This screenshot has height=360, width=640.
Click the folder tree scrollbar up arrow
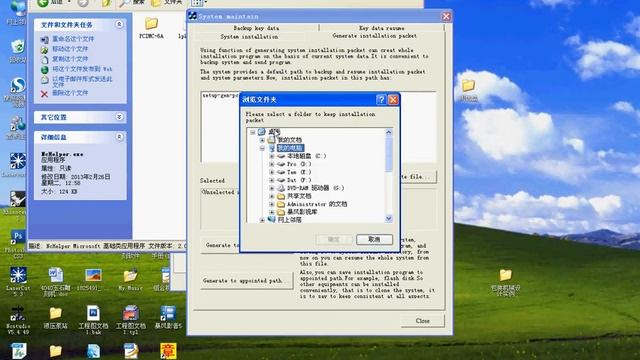pyautogui.click(x=389, y=132)
